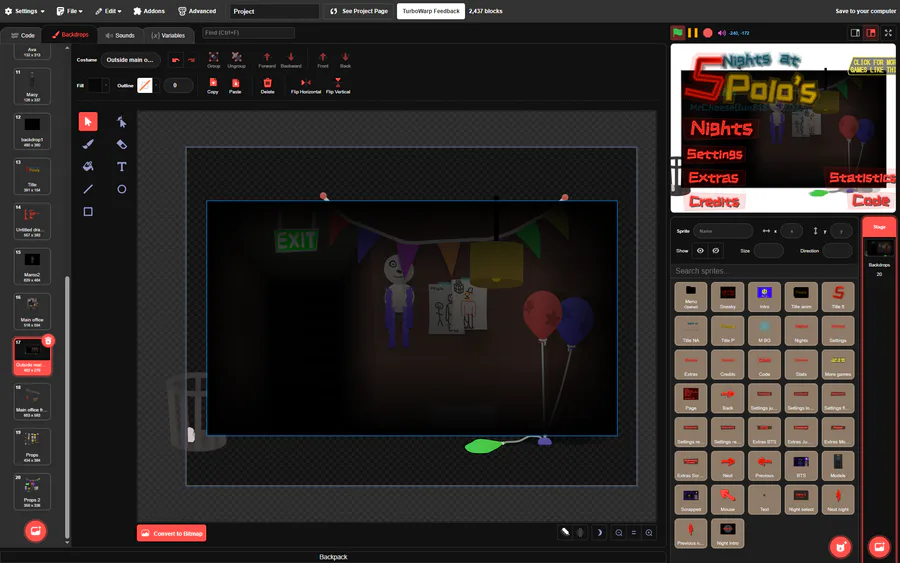
Task: Send selection to Back
Action: pos(345,60)
